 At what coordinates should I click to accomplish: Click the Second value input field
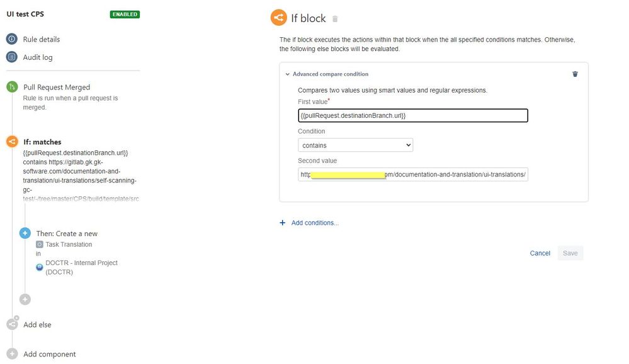[412, 174]
